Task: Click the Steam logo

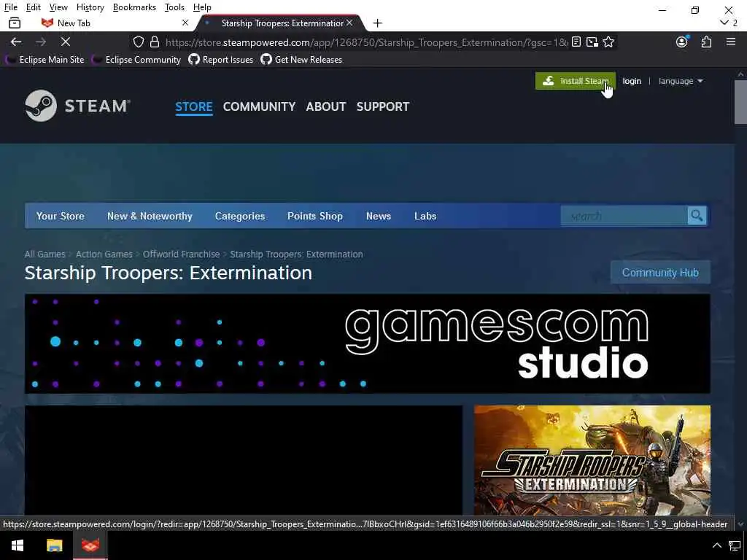Action: 77,106
